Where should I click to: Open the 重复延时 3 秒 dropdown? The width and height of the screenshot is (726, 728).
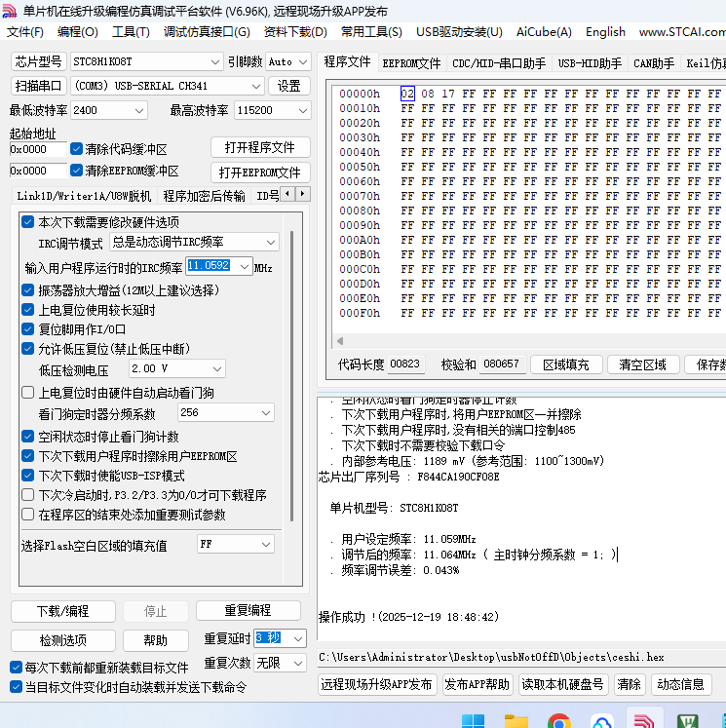coord(281,638)
